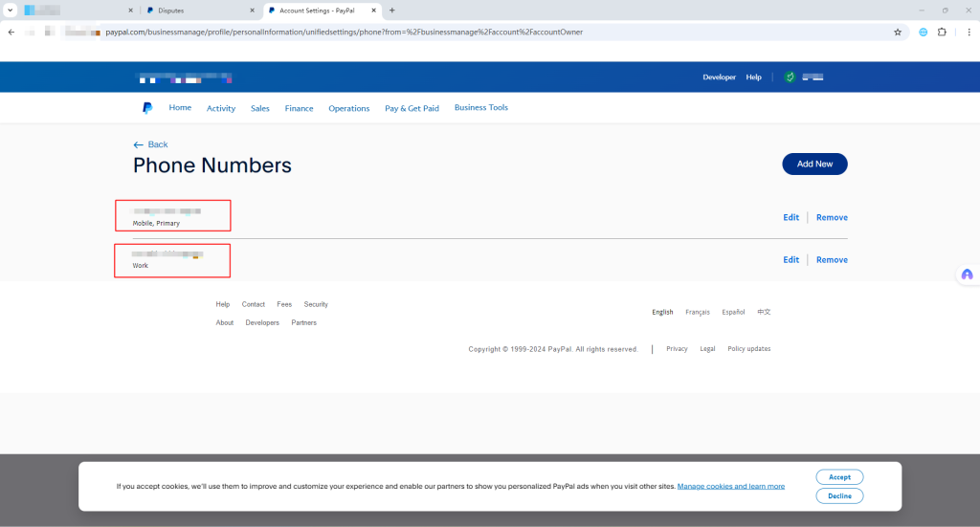Click the Developer link in header
The image size is (980, 527).
719,77
